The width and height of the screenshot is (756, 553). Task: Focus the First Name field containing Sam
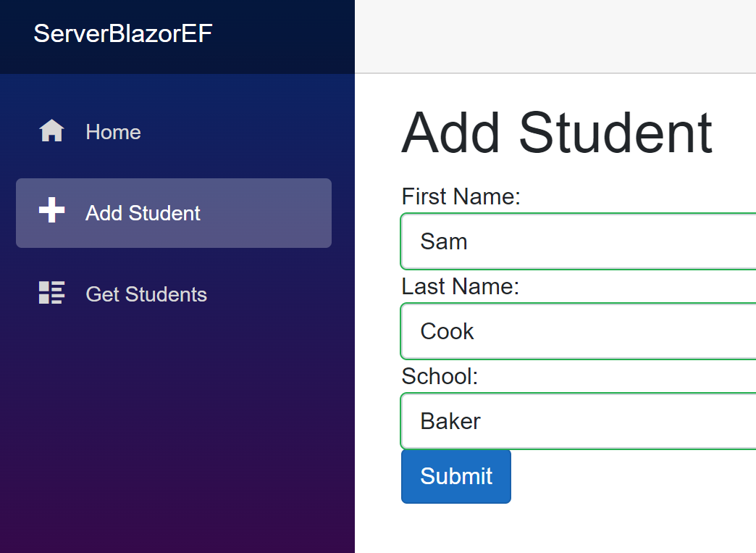578,241
